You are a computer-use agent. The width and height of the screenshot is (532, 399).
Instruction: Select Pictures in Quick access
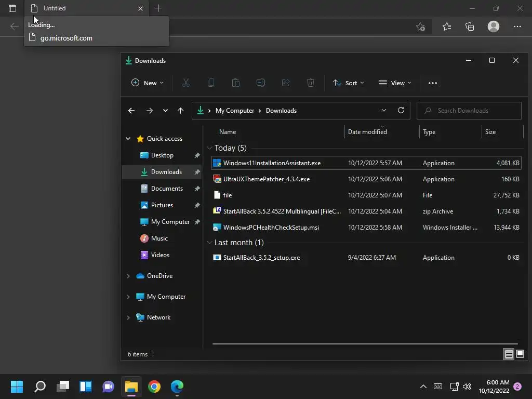[162, 205]
